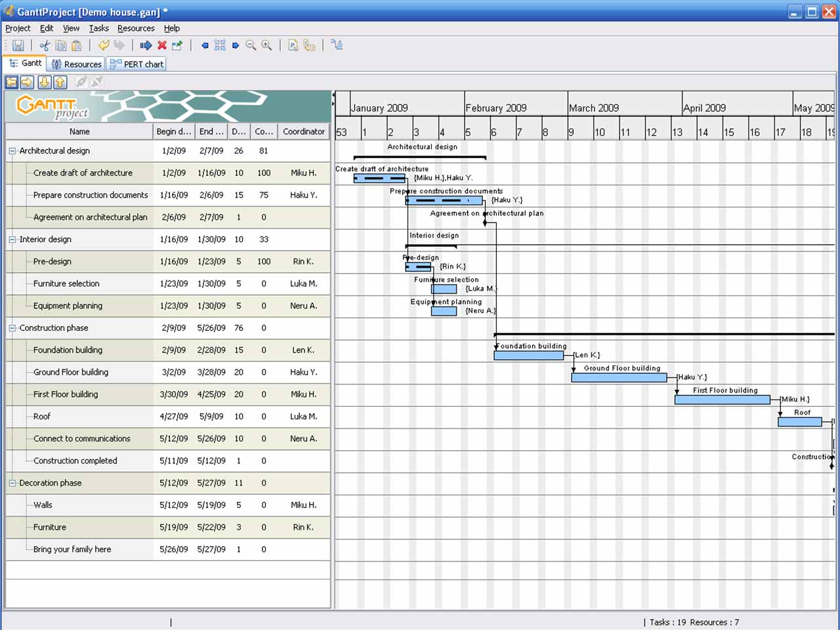The width and height of the screenshot is (840, 630).
Task: Click the GanttProject logo banner
Action: point(168,106)
